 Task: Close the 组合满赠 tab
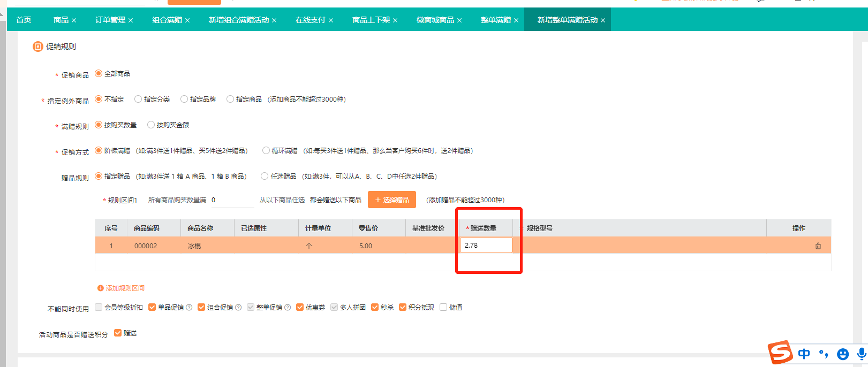pos(187,20)
